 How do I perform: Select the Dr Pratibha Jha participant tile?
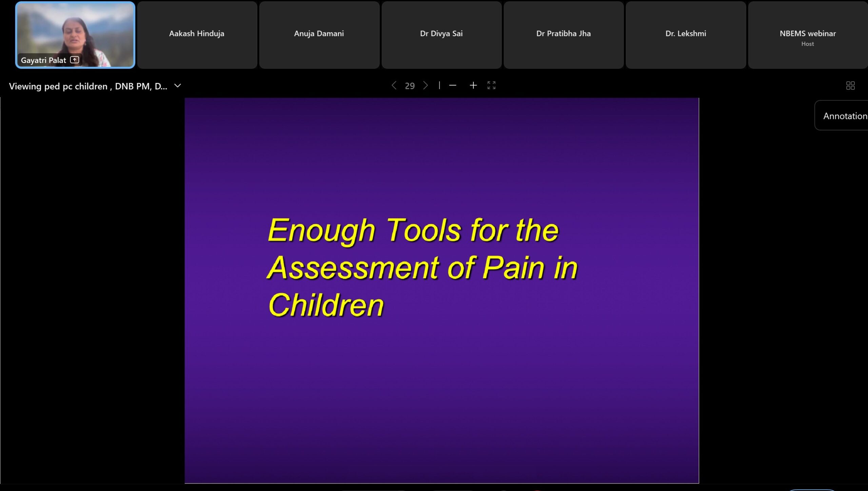click(x=563, y=34)
